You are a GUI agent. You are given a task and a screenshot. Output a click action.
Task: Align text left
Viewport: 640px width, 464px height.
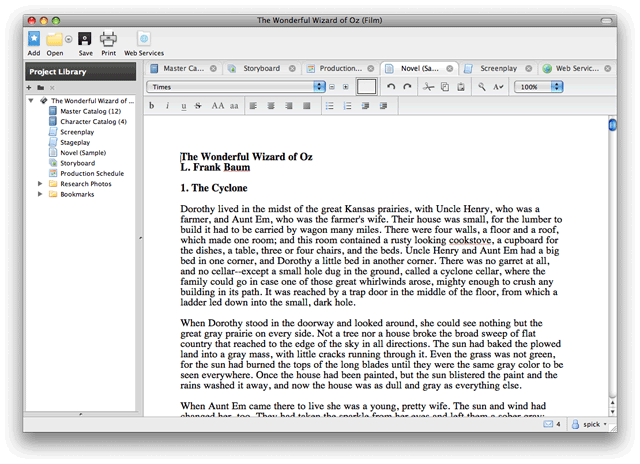pyautogui.click(x=253, y=106)
